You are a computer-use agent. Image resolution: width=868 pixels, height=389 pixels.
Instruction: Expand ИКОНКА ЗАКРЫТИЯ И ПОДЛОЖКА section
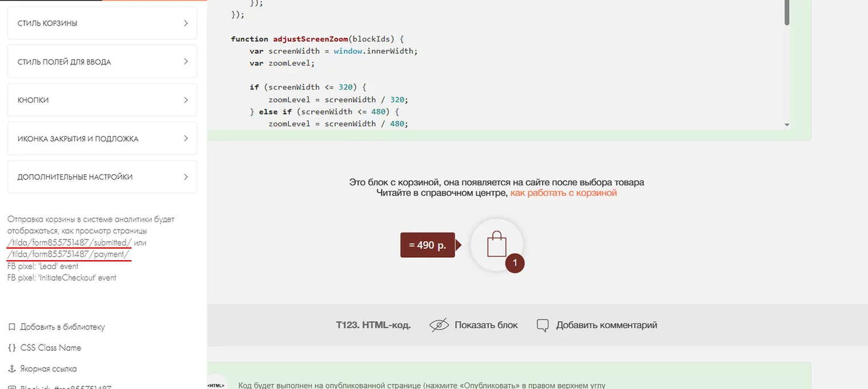point(102,139)
